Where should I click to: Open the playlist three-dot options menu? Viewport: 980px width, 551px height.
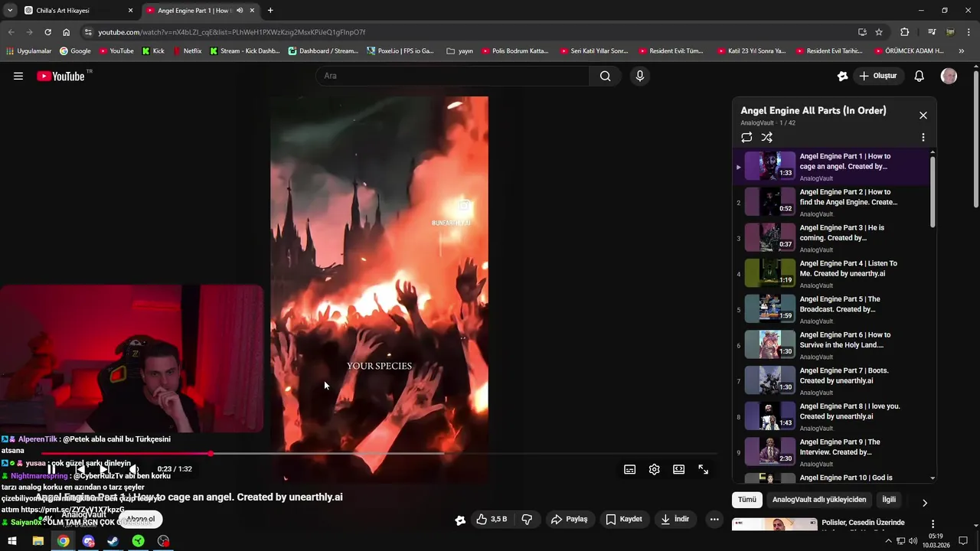(x=923, y=138)
